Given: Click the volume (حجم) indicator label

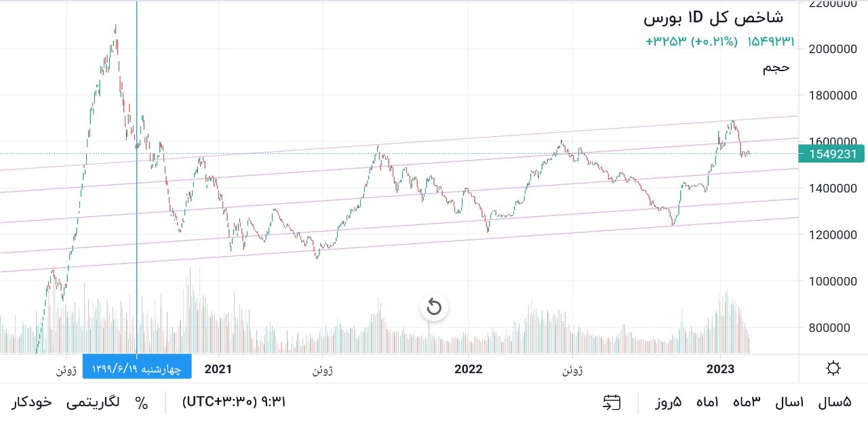Looking at the screenshot, I should coord(776,67).
